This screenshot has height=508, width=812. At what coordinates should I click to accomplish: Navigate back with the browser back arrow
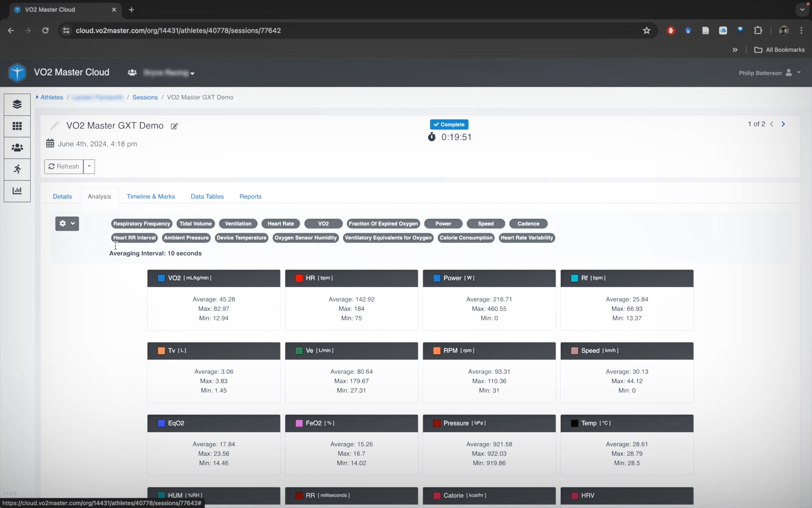click(x=11, y=31)
